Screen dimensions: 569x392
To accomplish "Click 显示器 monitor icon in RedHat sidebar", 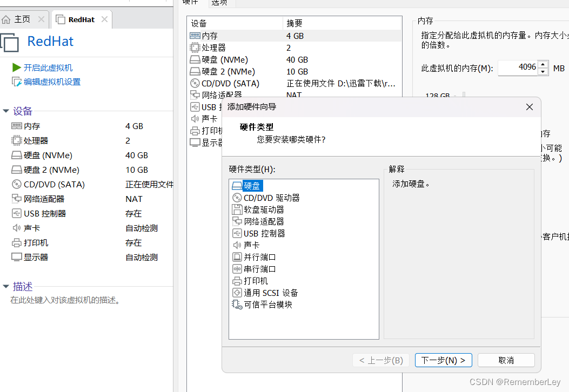I will click(17, 257).
